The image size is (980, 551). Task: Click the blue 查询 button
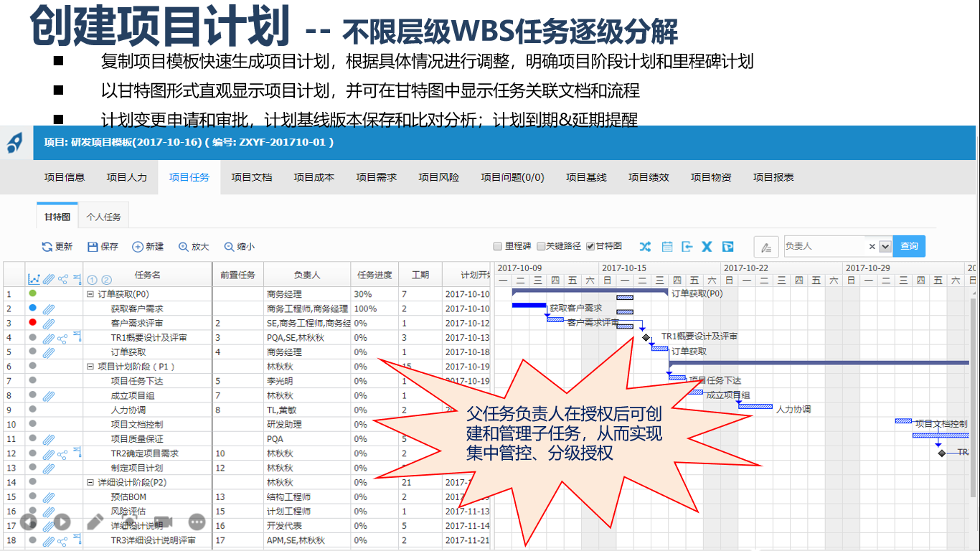[909, 246]
